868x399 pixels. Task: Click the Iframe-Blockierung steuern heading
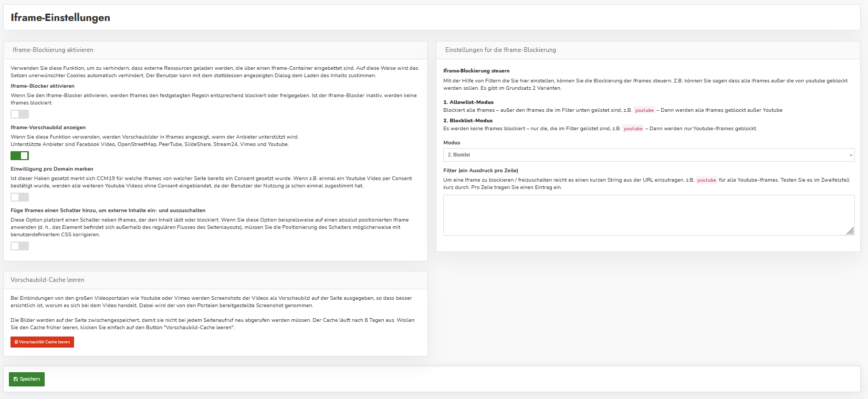click(x=476, y=70)
